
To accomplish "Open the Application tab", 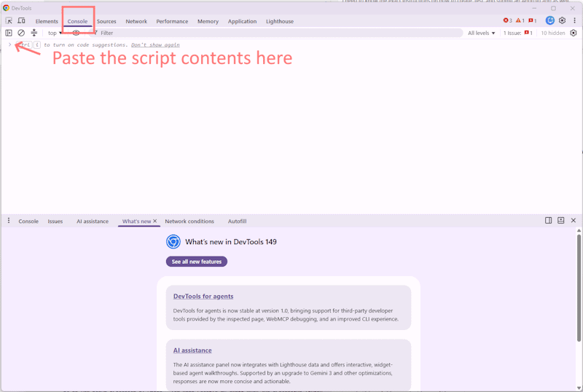I will (242, 21).
